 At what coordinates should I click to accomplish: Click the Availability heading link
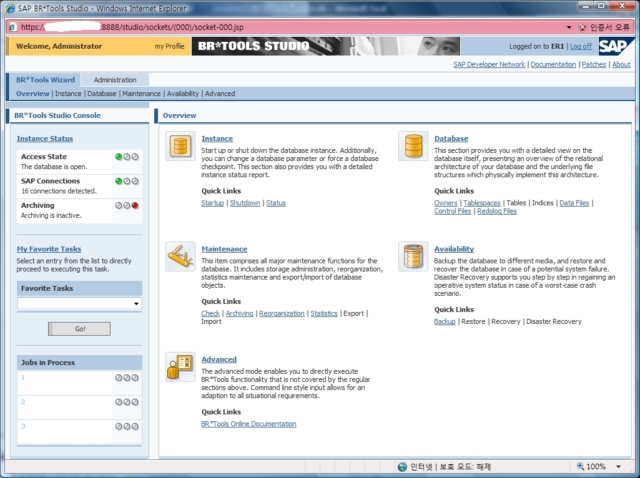pos(454,249)
